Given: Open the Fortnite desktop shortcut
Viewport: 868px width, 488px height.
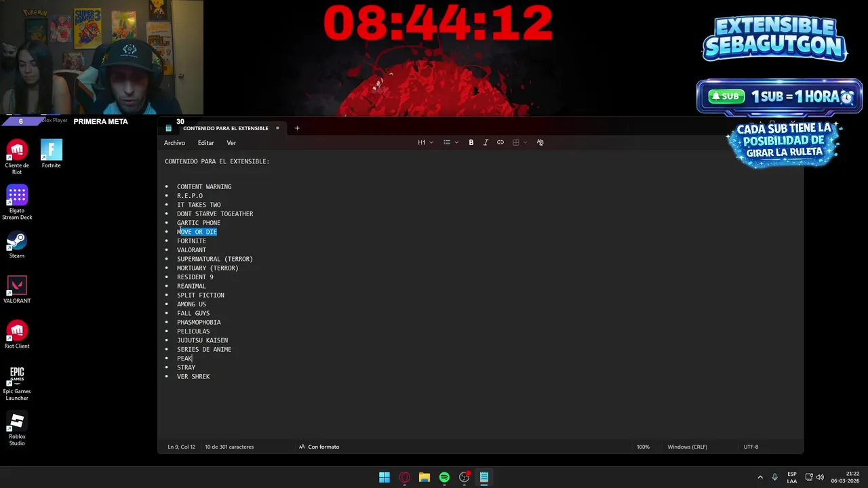Looking at the screenshot, I should (52, 154).
